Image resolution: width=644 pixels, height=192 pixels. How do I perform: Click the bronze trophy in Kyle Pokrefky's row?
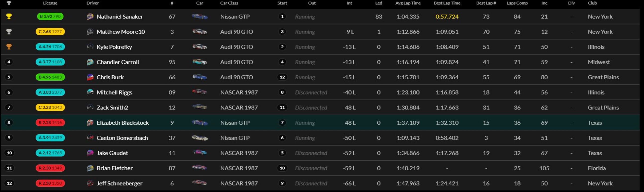tap(9, 47)
